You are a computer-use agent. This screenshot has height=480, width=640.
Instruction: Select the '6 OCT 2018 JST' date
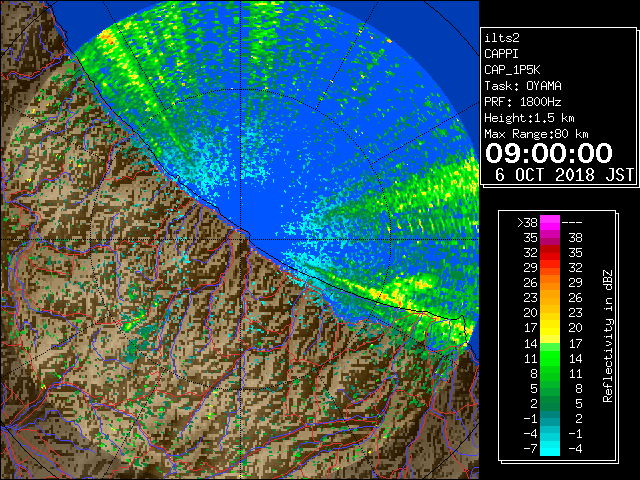564,175
